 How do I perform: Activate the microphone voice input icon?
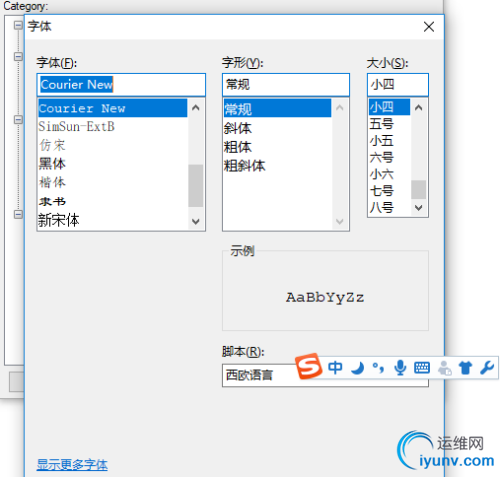click(x=400, y=368)
